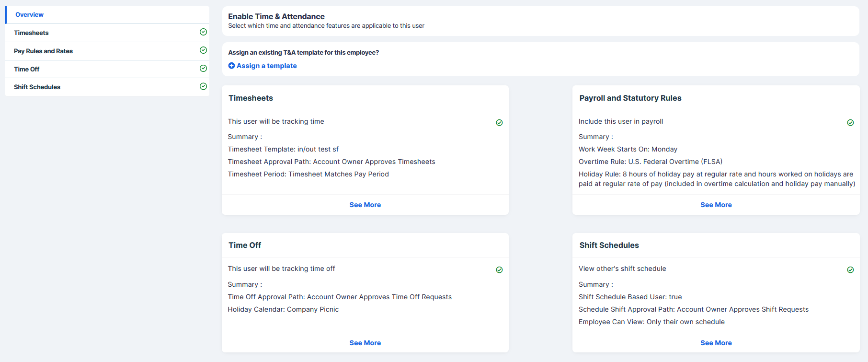Click 'Shift Schedule Based User: true' text

pos(630,297)
